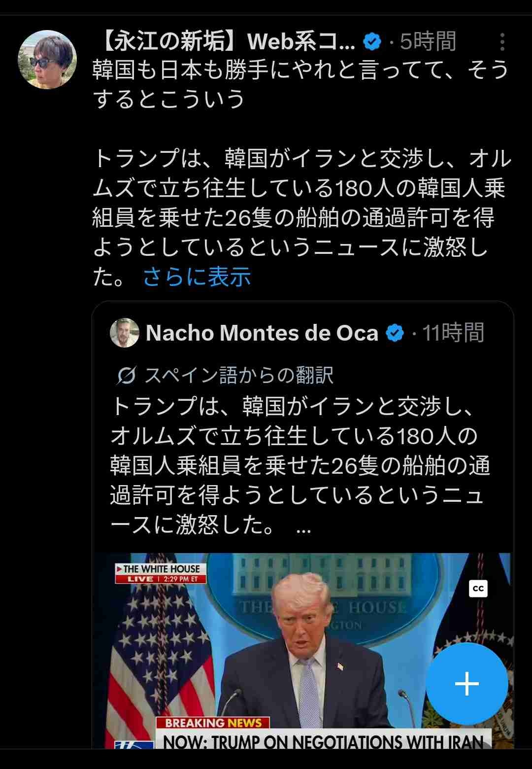Expand tweet with さらに表示

tap(197, 277)
